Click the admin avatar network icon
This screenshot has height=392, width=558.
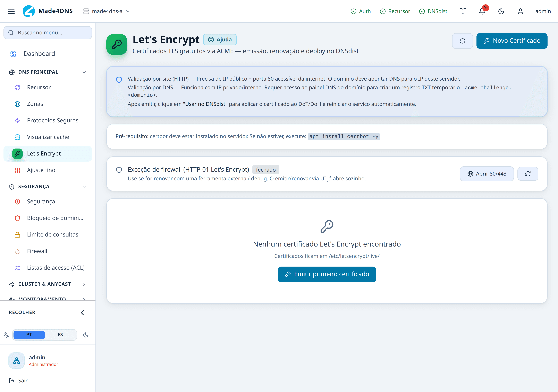[x=17, y=361]
